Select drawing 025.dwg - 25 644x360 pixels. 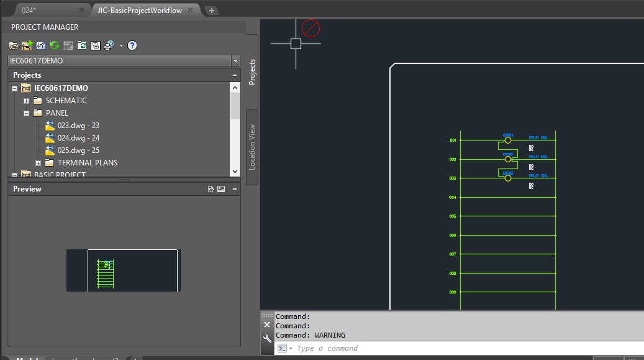coord(78,150)
